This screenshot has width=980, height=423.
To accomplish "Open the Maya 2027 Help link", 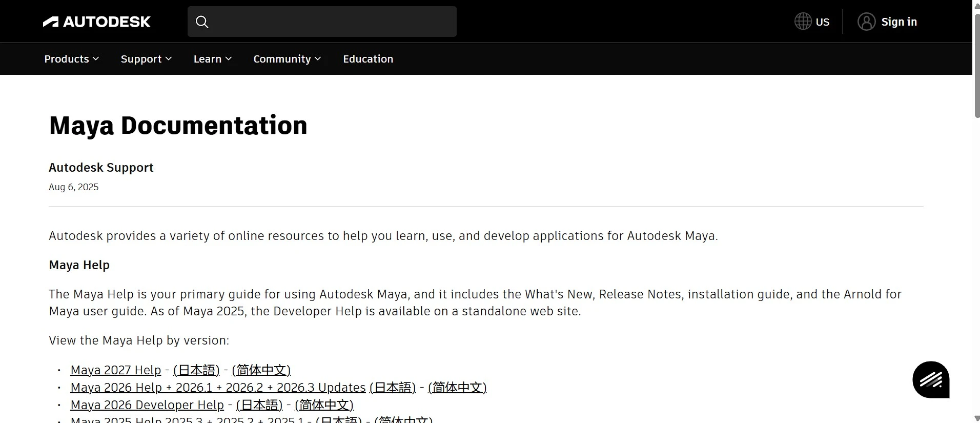I will point(116,370).
